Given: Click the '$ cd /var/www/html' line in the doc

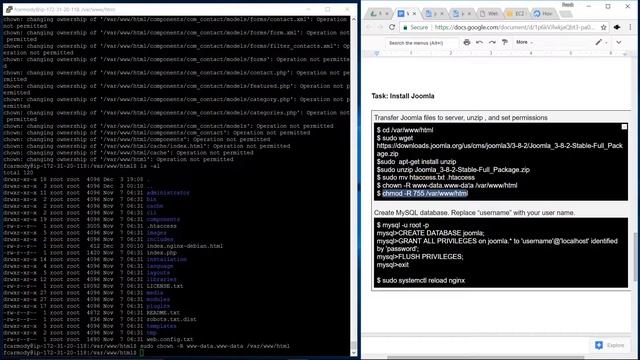Looking at the screenshot, I should pyautogui.click(x=405, y=130).
